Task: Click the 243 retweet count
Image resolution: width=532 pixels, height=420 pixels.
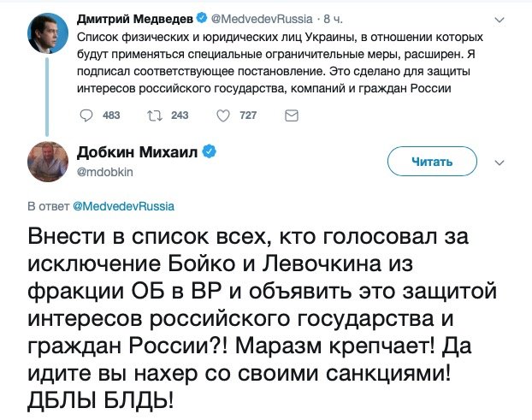Action: tap(180, 115)
